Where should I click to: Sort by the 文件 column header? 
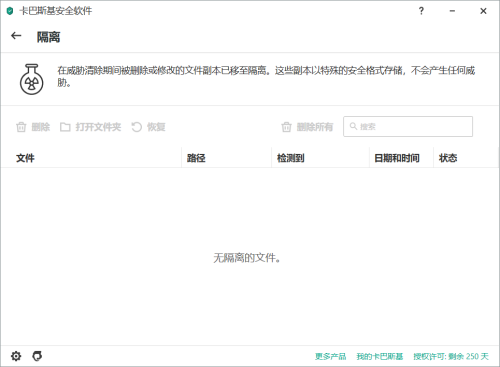click(x=25, y=158)
